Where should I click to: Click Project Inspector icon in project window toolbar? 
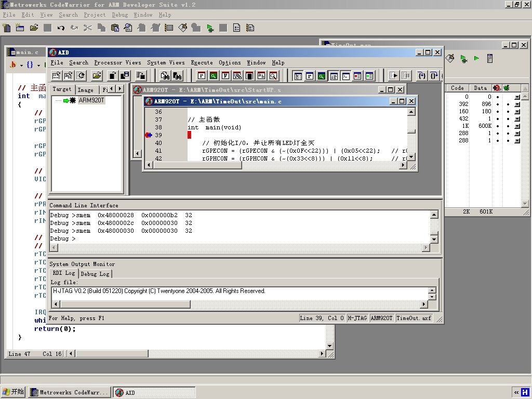pos(489,58)
